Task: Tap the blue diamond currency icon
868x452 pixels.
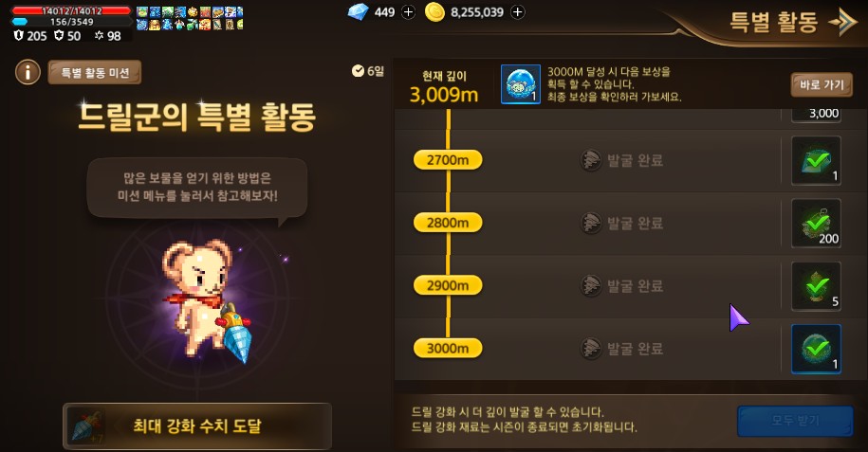Action: [x=358, y=11]
